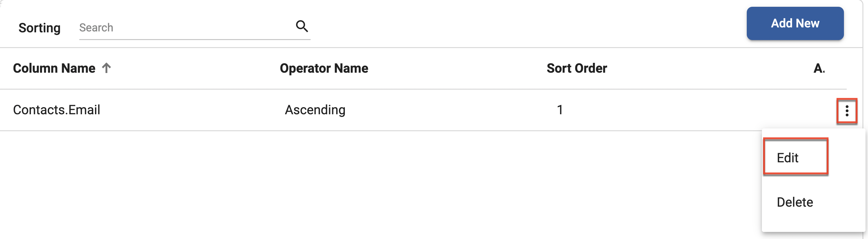Click inside the Search input field
Screen dimensions: 868x239
168,28
